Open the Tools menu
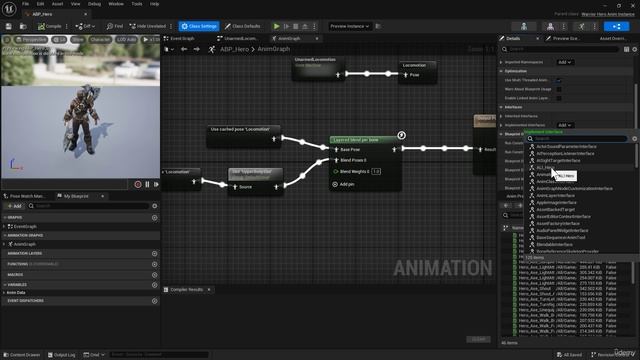The width and height of the screenshot is (640, 360). [137, 4]
